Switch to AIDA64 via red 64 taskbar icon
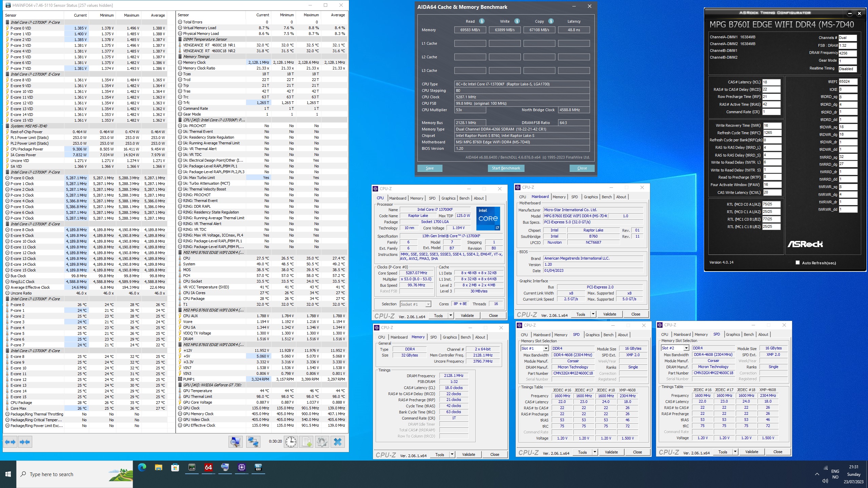 pyautogui.click(x=208, y=468)
